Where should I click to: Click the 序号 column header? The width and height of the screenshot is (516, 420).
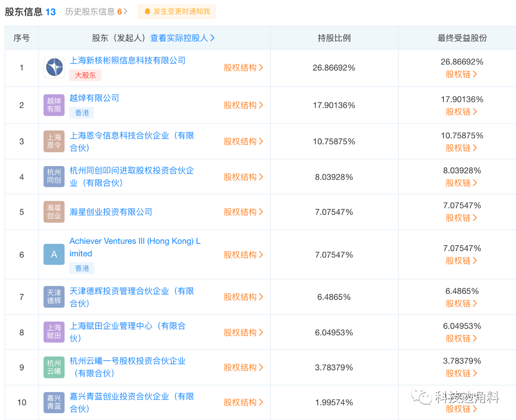(22, 38)
